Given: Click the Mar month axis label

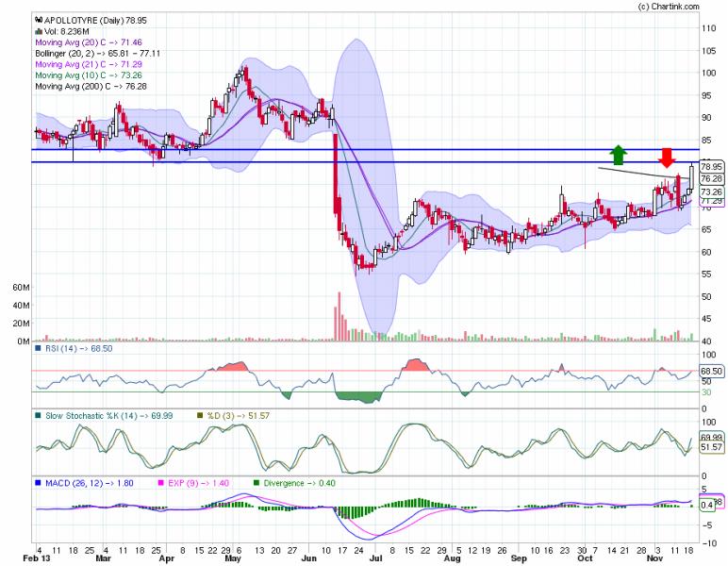Looking at the screenshot, I should [x=103, y=558].
